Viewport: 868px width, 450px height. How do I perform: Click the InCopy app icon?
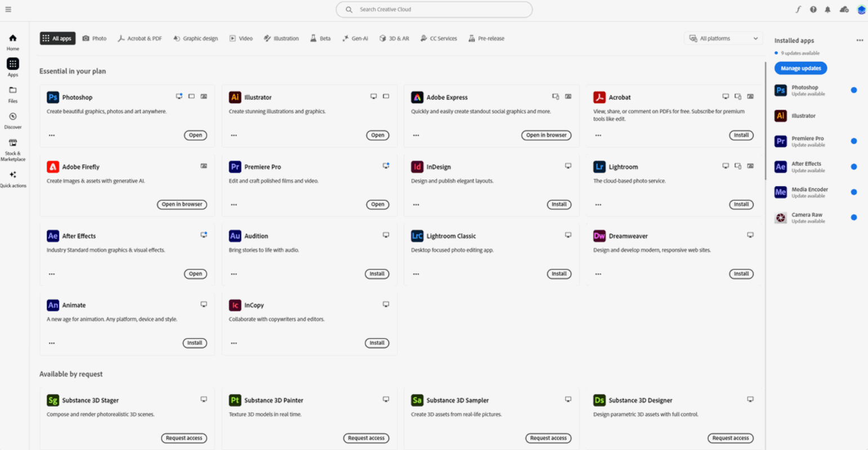point(235,305)
